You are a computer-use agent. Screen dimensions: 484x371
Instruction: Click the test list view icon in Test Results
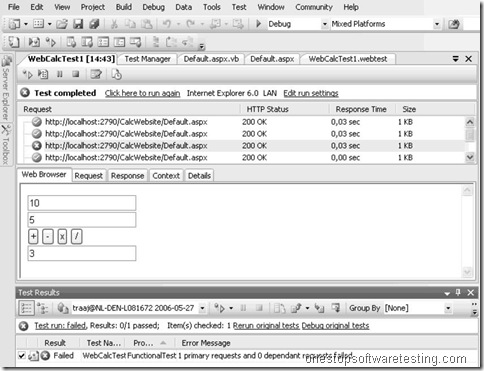point(26,308)
